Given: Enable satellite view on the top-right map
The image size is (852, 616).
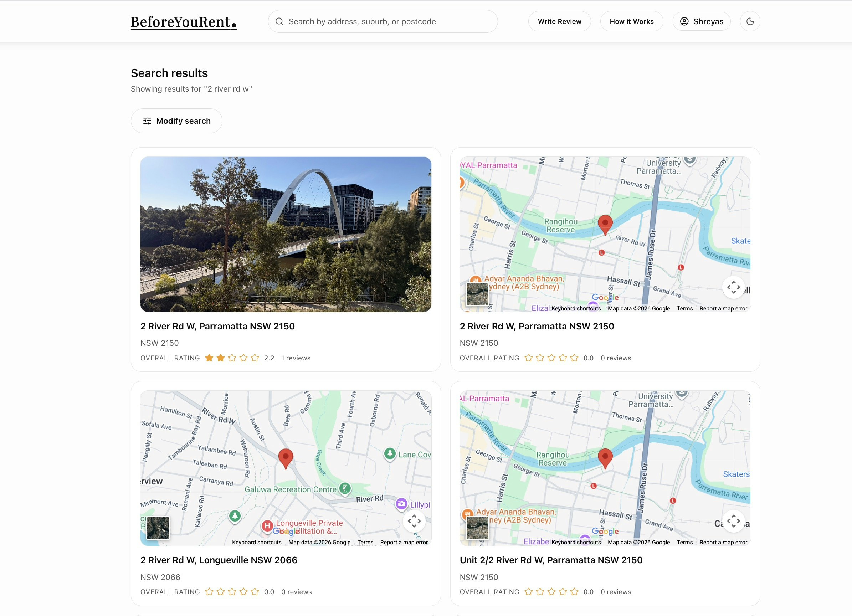Looking at the screenshot, I should click(x=478, y=294).
